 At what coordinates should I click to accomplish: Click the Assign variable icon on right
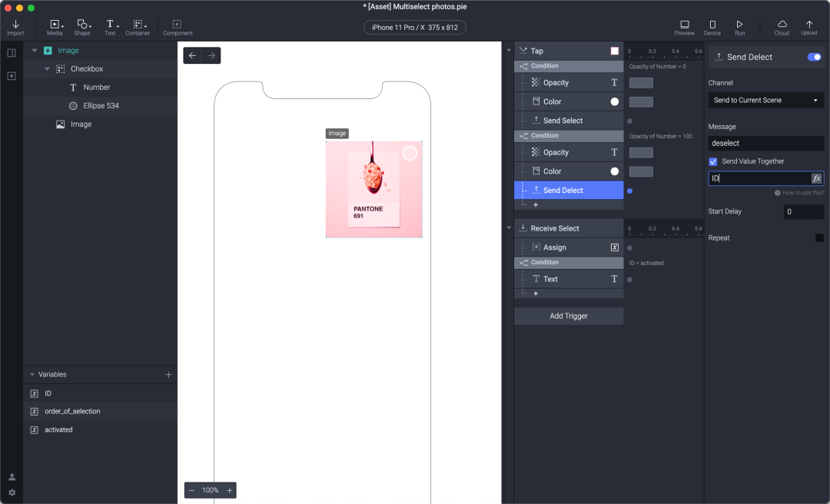pyautogui.click(x=615, y=247)
